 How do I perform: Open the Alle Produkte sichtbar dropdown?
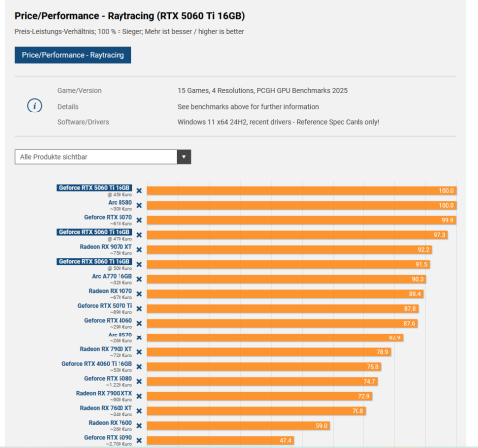pyautogui.click(x=103, y=157)
